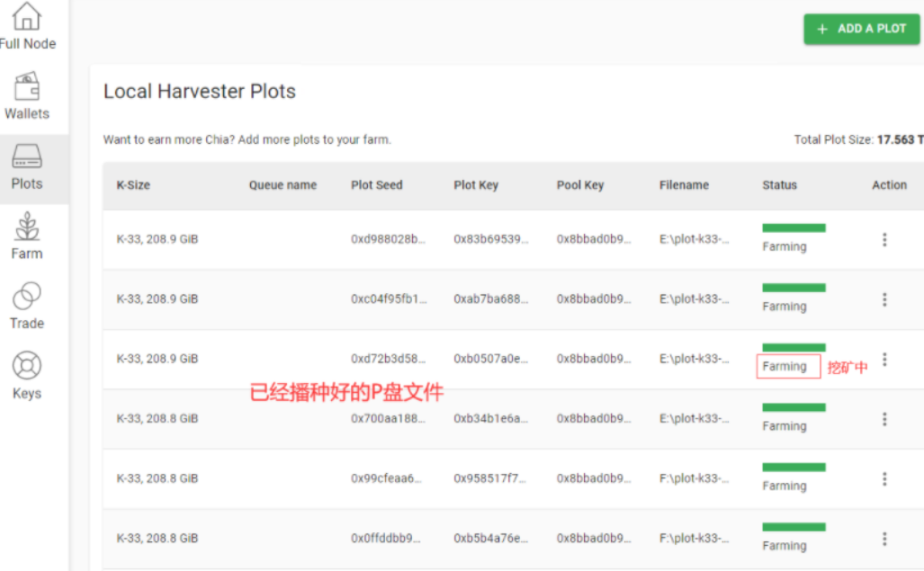Screen dimensions: 924x571
Task: Open action menu for plot 0xc04f95fb1
Action: point(884,299)
